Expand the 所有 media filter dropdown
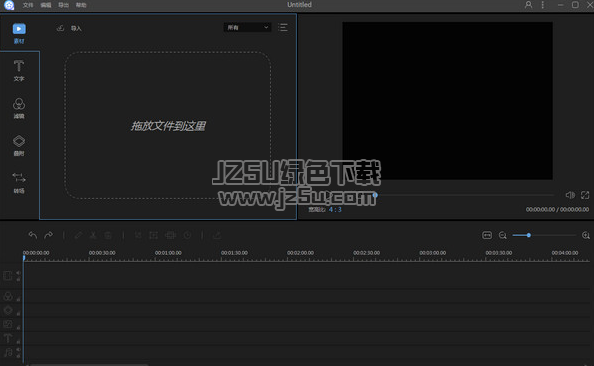Image resolution: width=594 pixels, height=366 pixels. (x=247, y=27)
